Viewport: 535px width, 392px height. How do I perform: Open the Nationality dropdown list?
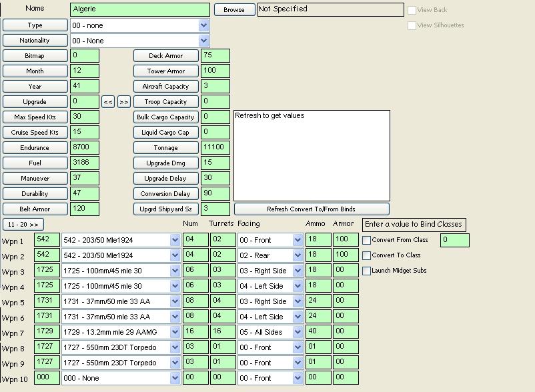pos(203,41)
